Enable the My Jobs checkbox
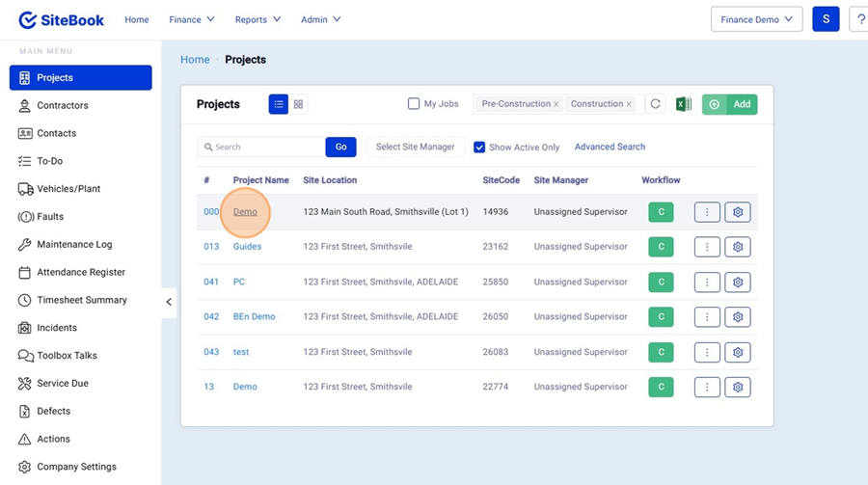This screenshot has height=485, width=868. click(414, 104)
